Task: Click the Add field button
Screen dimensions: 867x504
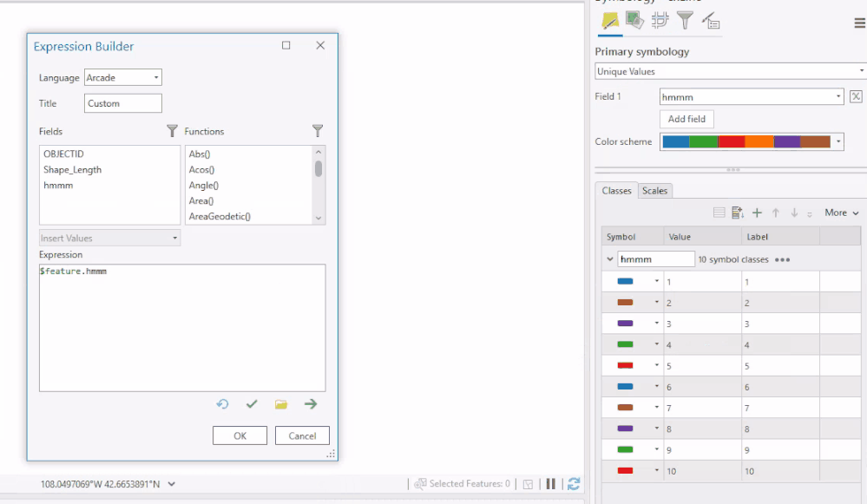Action: click(x=686, y=119)
